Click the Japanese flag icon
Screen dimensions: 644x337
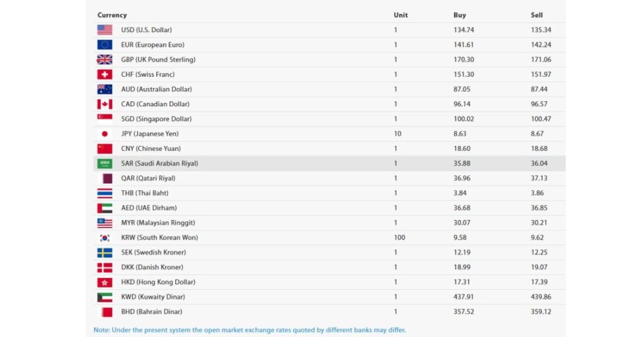105,134
